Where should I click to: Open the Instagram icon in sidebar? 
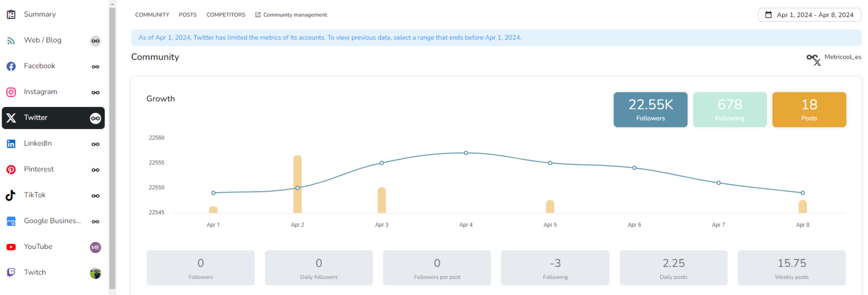[x=11, y=92]
